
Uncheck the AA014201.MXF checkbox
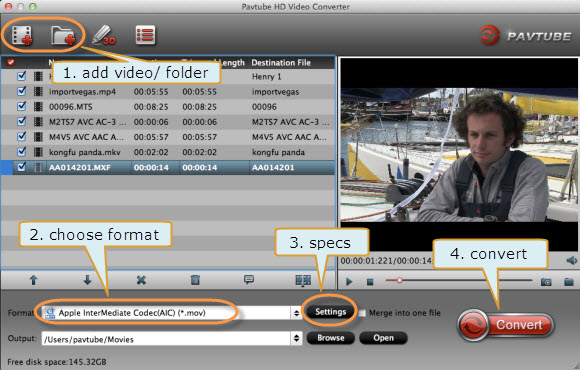click(x=21, y=167)
